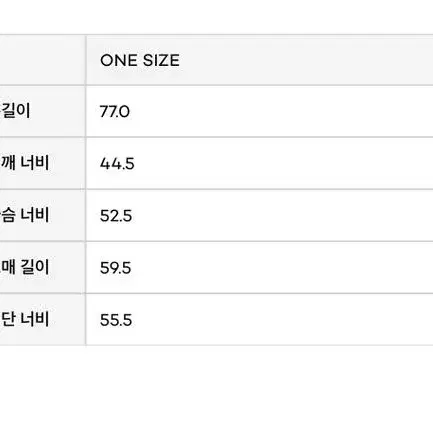Select the 77.0 length value
The height and width of the screenshot is (433, 433).
pyautogui.click(x=115, y=112)
